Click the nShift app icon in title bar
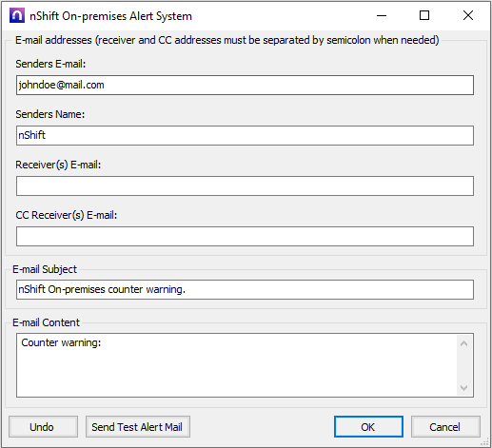 click(17, 15)
